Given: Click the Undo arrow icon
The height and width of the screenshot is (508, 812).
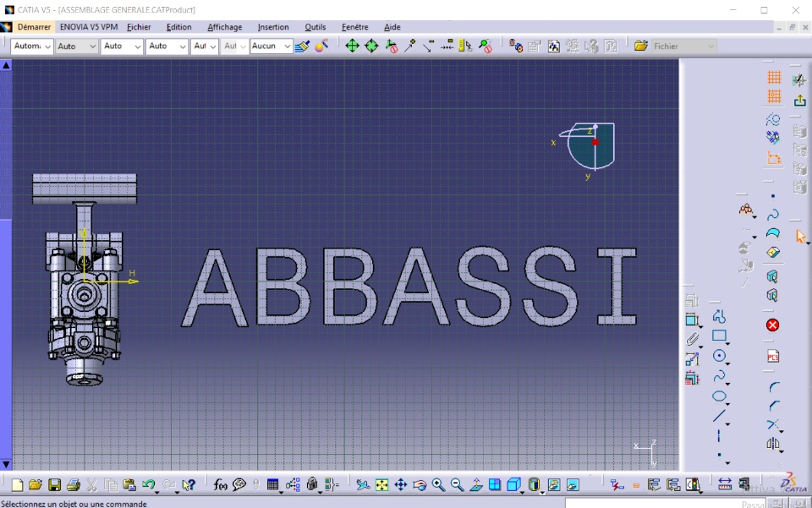Looking at the screenshot, I should 149,484.
